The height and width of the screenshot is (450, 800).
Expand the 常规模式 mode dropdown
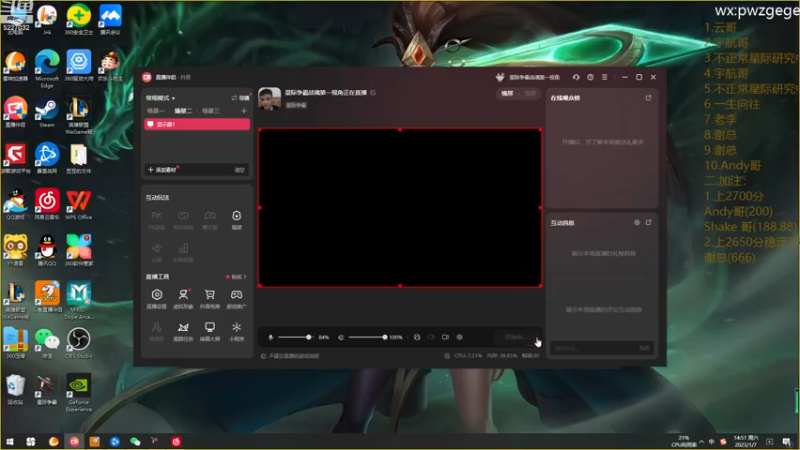tap(160, 98)
